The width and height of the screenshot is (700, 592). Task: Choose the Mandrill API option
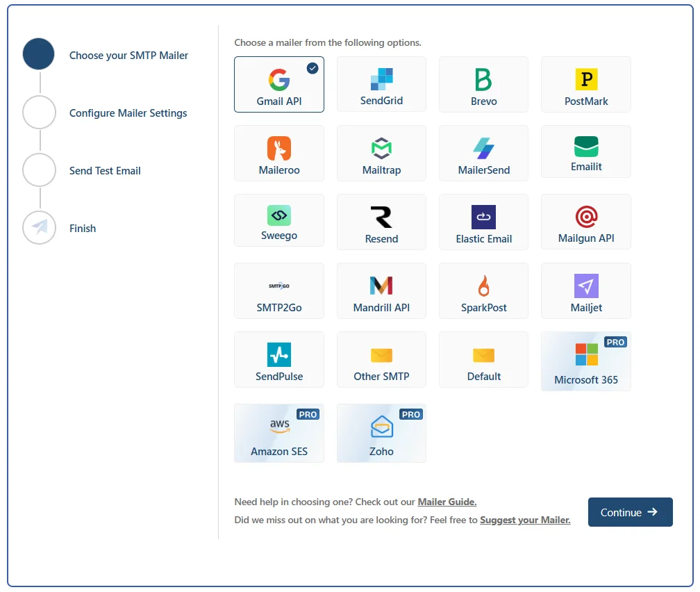(x=381, y=290)
